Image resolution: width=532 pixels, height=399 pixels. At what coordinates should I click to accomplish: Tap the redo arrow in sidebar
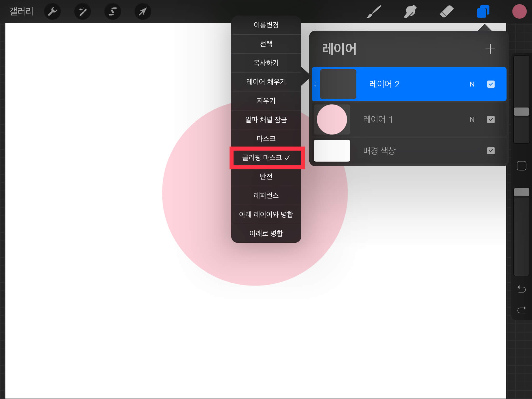(521, 310)
